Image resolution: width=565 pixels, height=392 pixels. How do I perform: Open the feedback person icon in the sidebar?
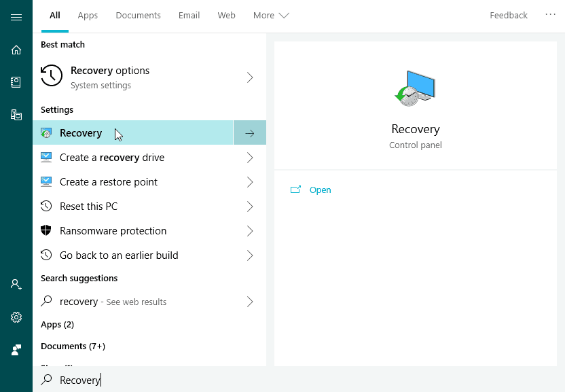tap(16, 350)
